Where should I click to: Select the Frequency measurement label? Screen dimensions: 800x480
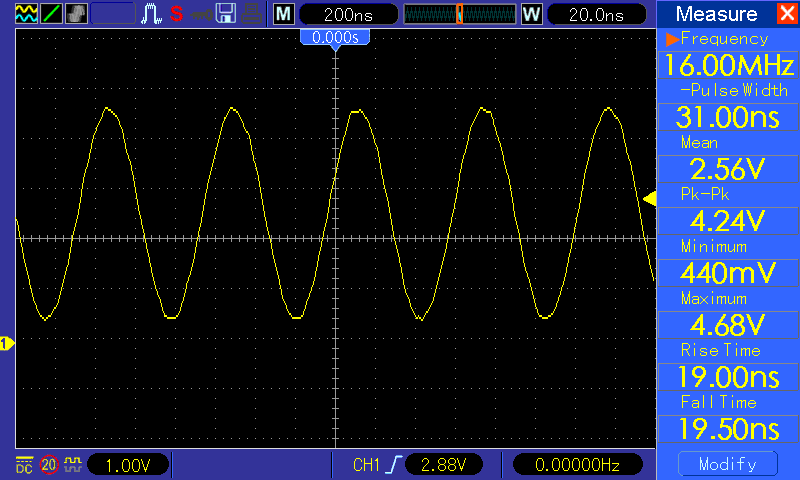coord(724,39)
